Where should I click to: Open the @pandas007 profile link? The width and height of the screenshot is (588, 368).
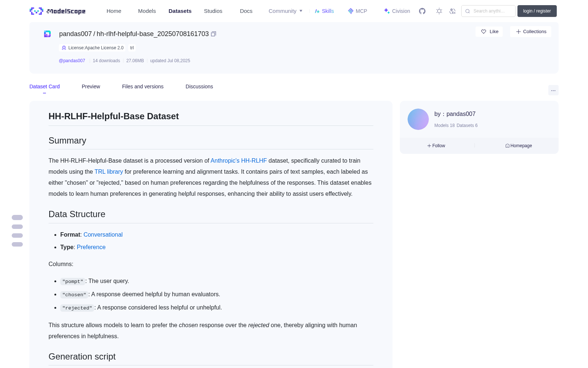pos(72,61)
